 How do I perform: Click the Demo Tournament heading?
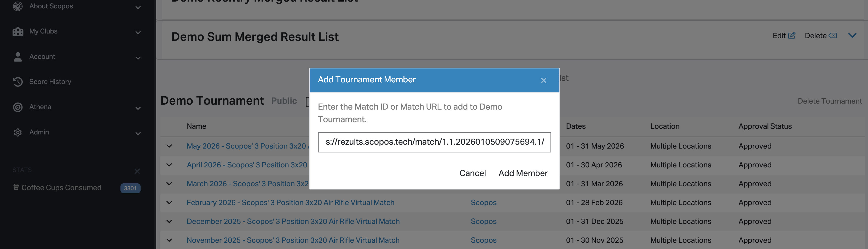pyautogui.click(x=212, y=100)
